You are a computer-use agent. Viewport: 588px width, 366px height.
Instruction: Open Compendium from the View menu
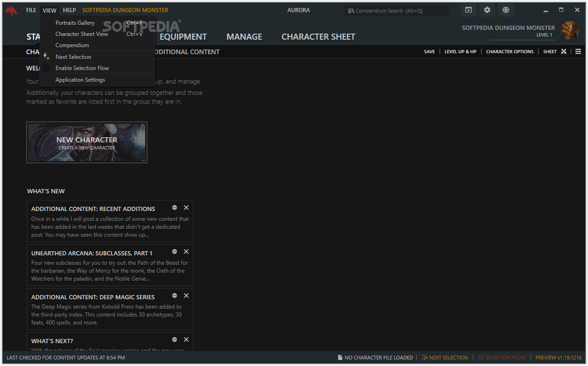click(98, 45)
